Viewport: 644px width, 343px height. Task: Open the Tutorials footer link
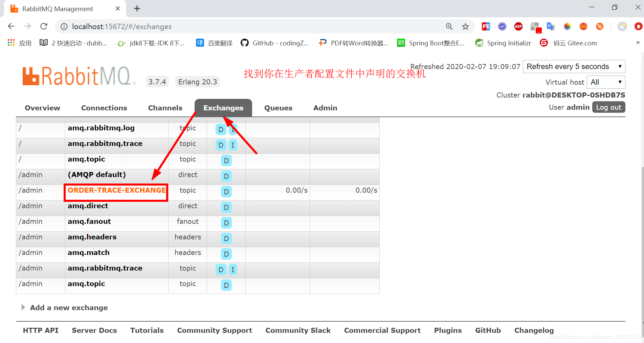147,330
